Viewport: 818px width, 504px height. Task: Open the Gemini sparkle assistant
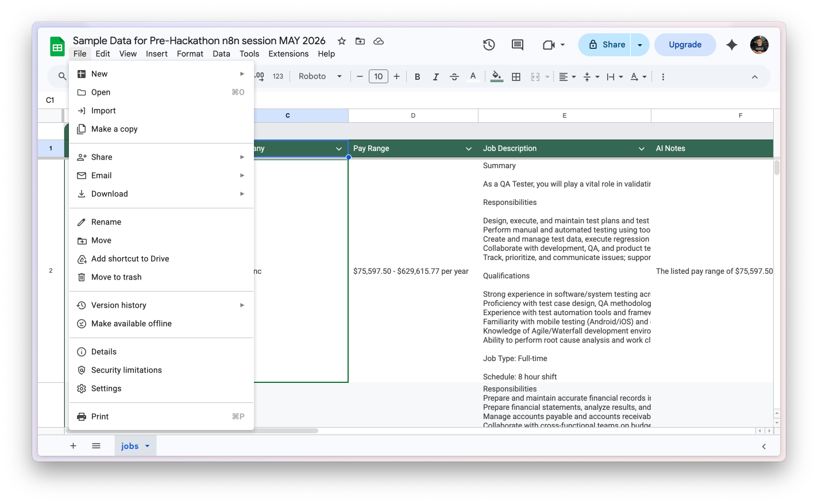tap(732, 45)
